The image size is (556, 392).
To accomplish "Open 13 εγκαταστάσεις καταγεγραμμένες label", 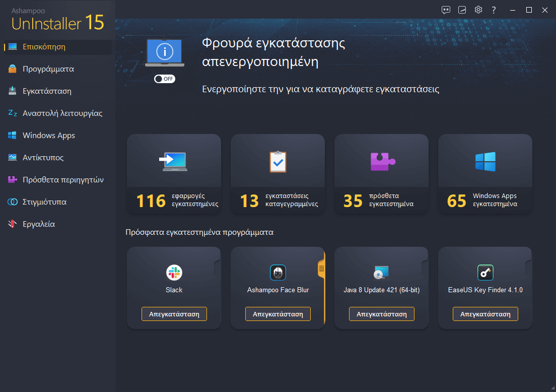I will [279, 200].
